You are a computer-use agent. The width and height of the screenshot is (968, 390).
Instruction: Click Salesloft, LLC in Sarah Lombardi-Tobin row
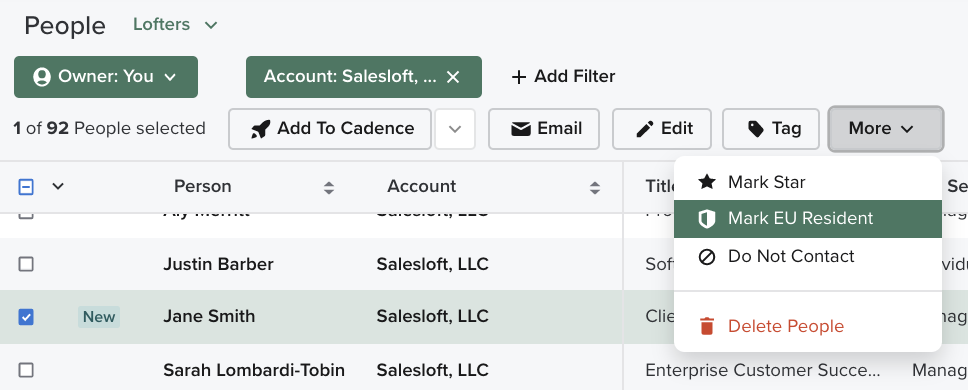click(x=432, y=370)
